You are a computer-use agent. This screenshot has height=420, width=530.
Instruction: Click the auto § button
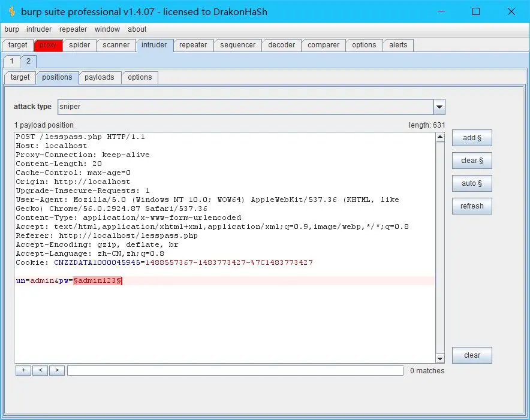click(x=472, y=183)
